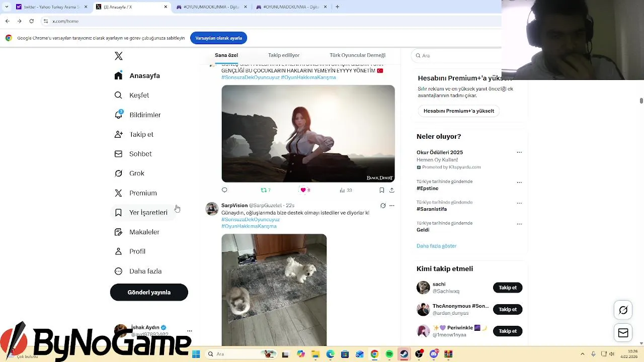
Task: Open Steam from taskbar
Action: (x=404, y=354)
